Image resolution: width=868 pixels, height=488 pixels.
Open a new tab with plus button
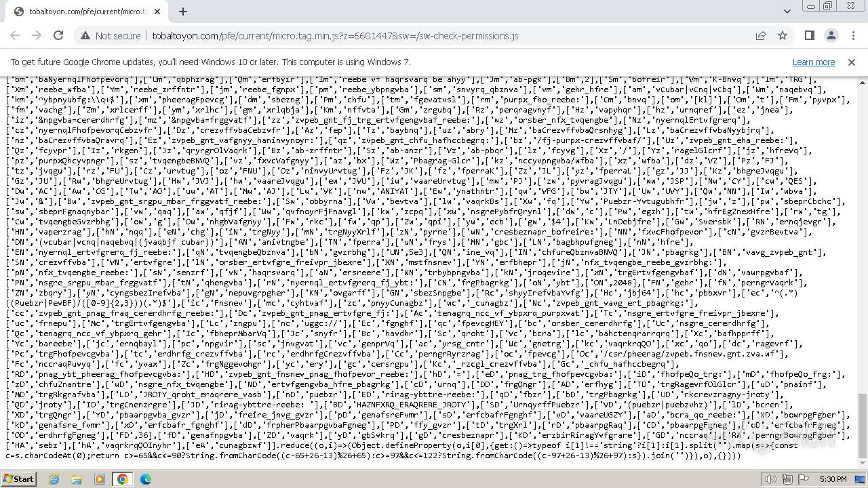(183, 12)
